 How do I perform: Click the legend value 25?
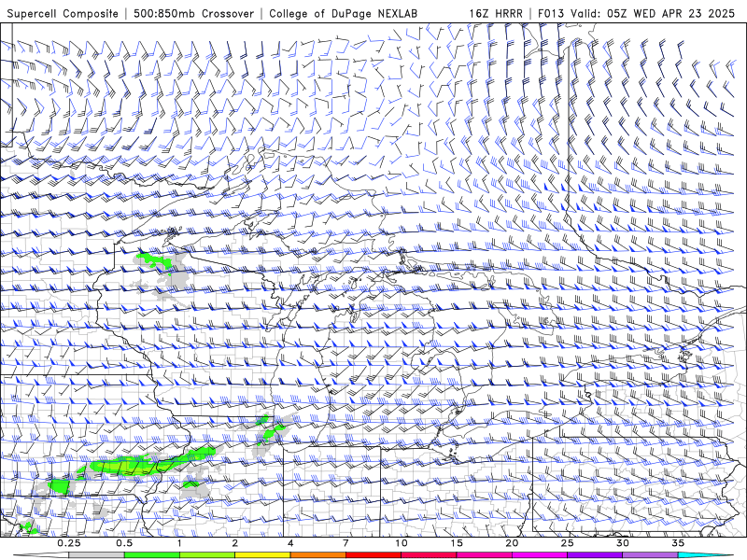(x=567, y=543)
